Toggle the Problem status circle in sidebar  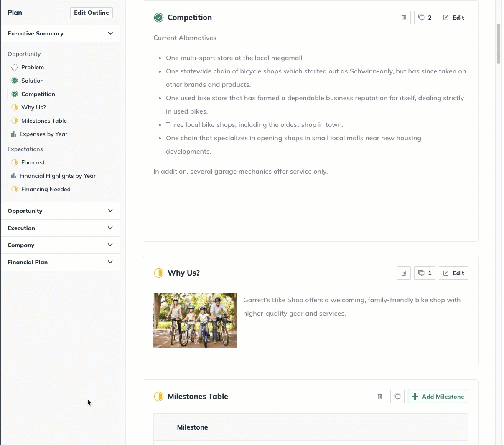[x=15, y=67]
